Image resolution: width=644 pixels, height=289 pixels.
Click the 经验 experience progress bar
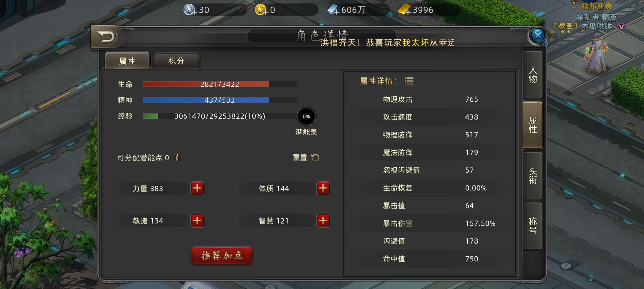tap(220, 116)
